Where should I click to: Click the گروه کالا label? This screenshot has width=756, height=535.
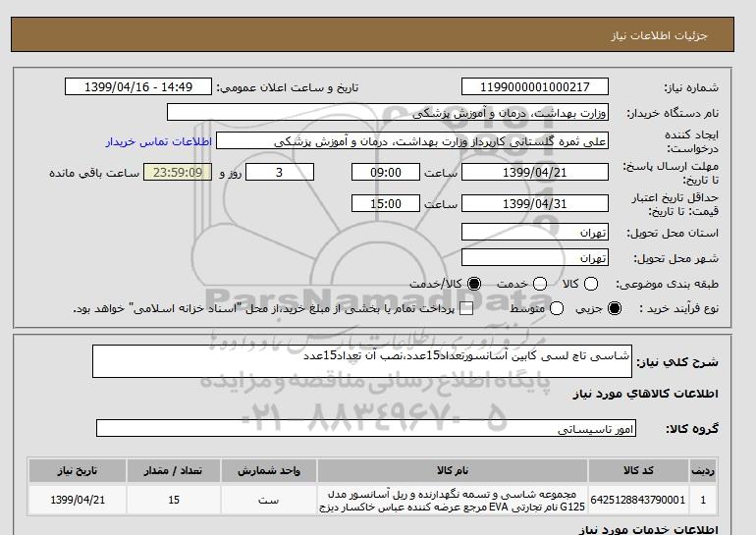tap(692, 429)
